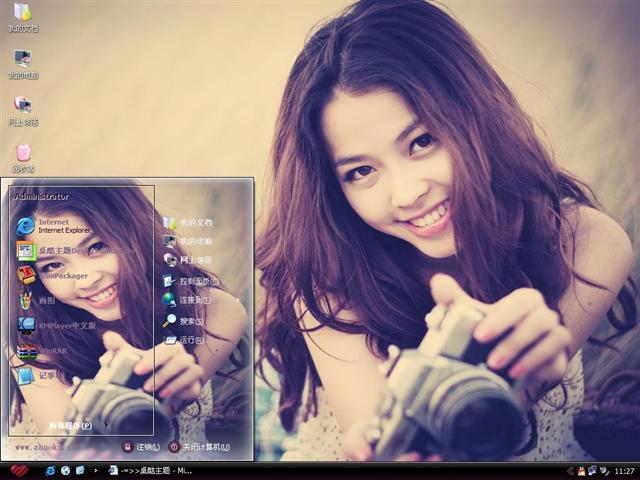Open the pink 回收站 recycle bin icon
640x480 pixels.
coord(23,158)
